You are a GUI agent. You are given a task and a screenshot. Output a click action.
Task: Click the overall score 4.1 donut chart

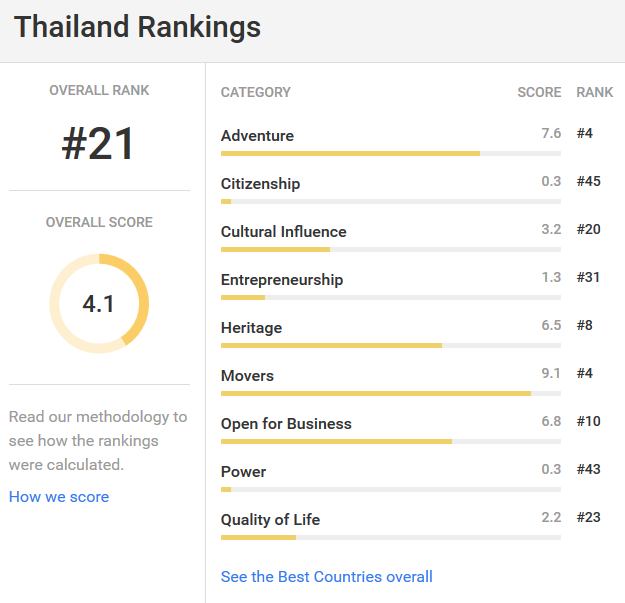[99, 304]
